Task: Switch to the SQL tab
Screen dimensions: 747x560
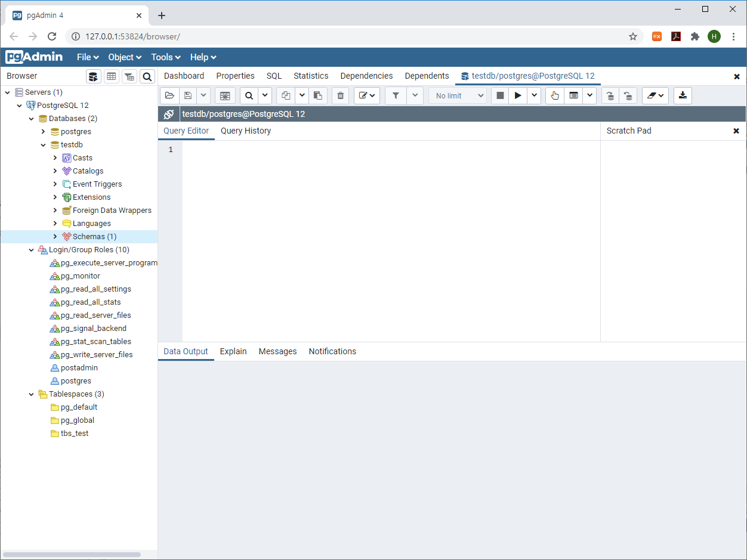Action: pyautogui.click(x=274, y=76)
